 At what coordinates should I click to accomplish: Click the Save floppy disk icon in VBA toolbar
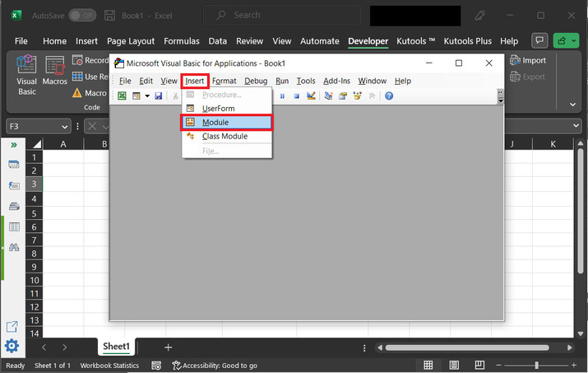(x=158, y=96)
